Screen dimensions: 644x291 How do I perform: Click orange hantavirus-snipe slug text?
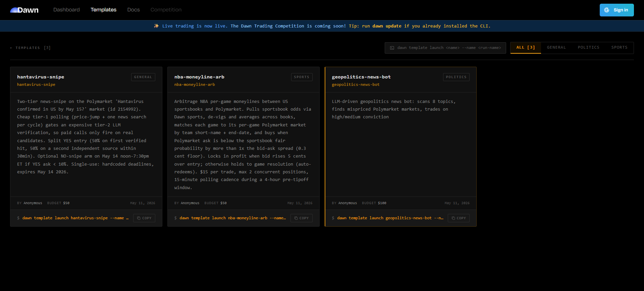[x=36, y=84]
